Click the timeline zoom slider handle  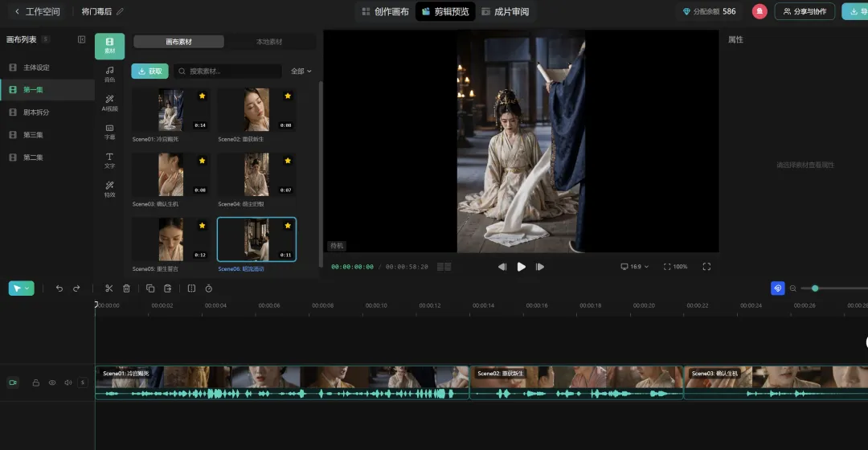[815, 288]
